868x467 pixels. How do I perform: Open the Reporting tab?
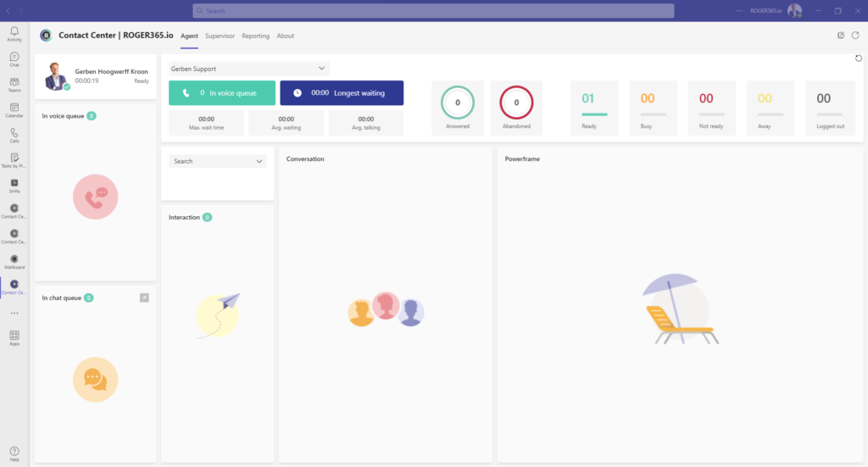pyautogui.click(x=255, y=36)
